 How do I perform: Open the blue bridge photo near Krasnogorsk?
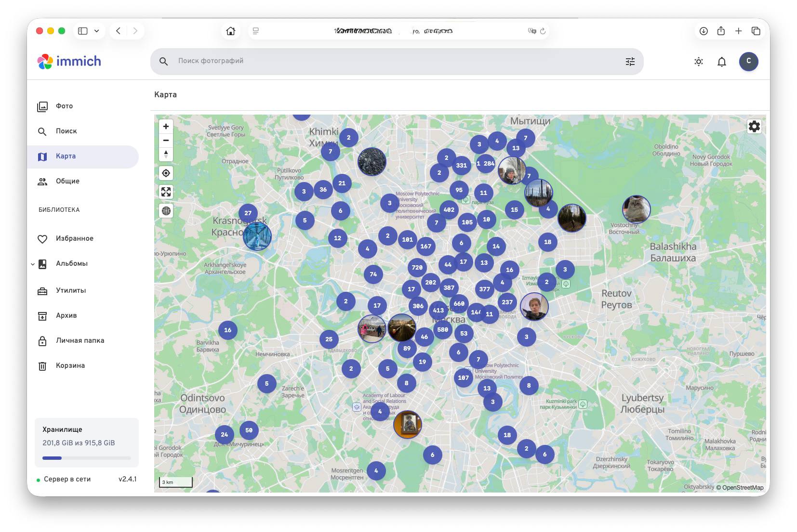(x=257, y=236)
